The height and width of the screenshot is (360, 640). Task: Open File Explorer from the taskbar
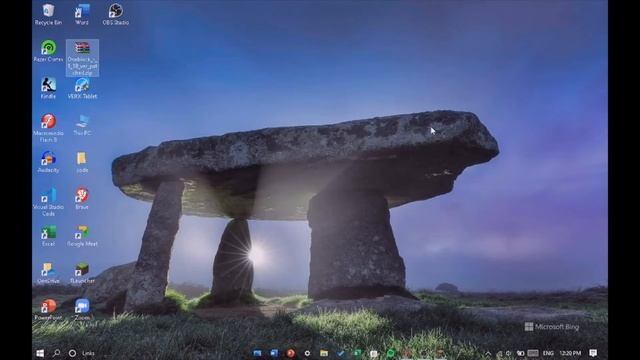[324, 353]
